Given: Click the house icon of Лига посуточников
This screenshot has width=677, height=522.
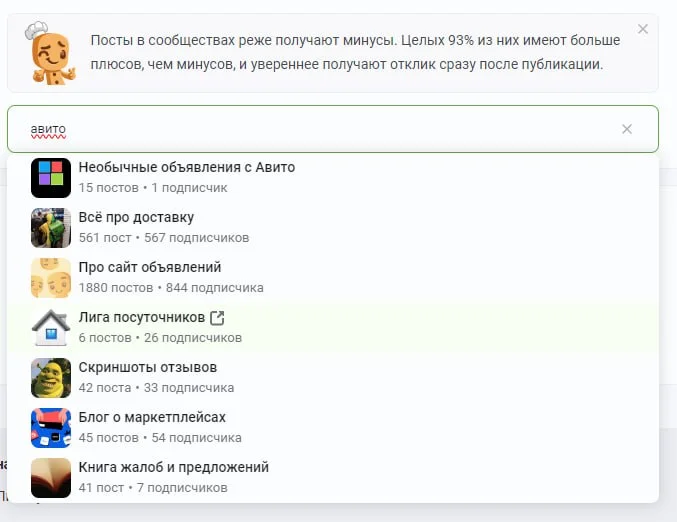Looking at the screenshot, I should point(51,328).
